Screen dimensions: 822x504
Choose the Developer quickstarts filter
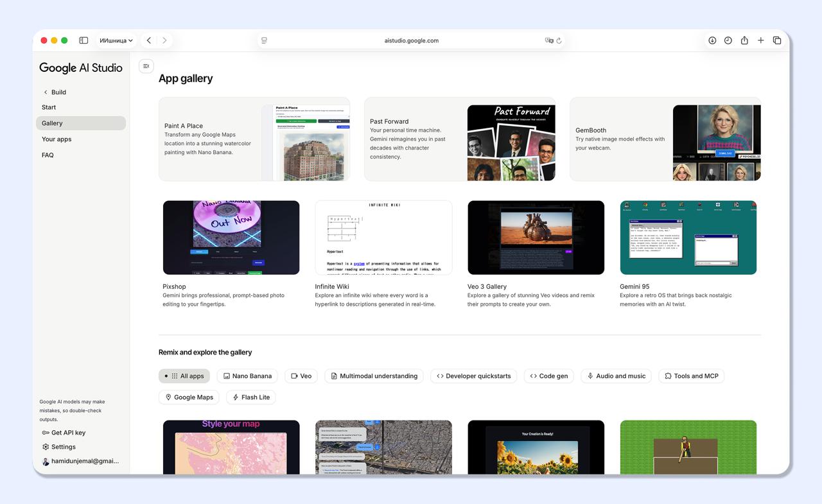474,376
